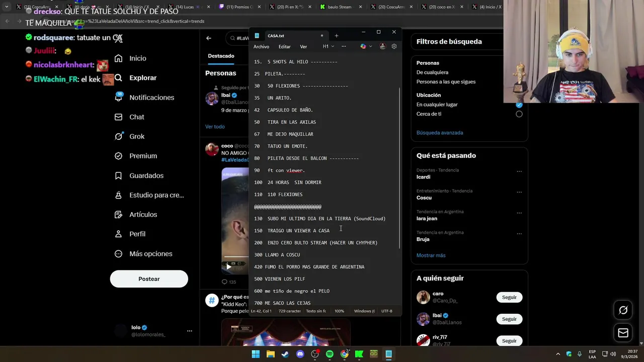Open Kick app from the taskbar

click(x=359, y=354)
